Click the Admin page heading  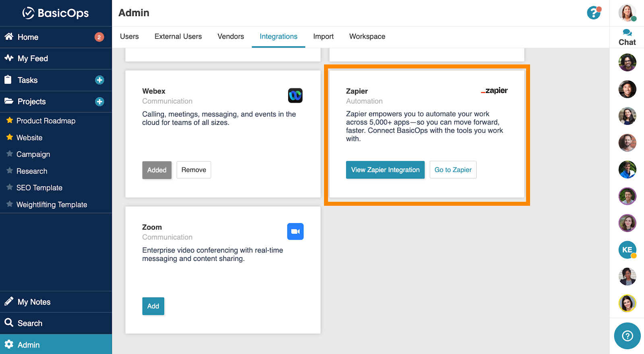pyautogui.click(x=134, y=13)
